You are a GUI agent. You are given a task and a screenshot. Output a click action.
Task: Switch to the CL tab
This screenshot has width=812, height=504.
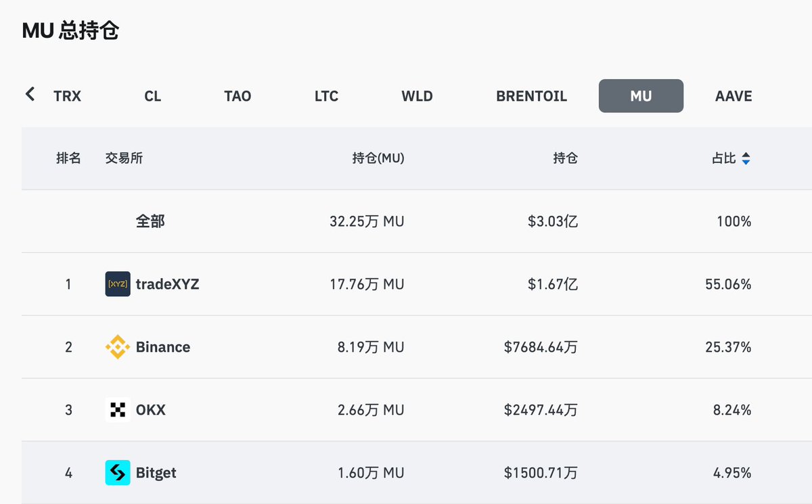point(153,96)
